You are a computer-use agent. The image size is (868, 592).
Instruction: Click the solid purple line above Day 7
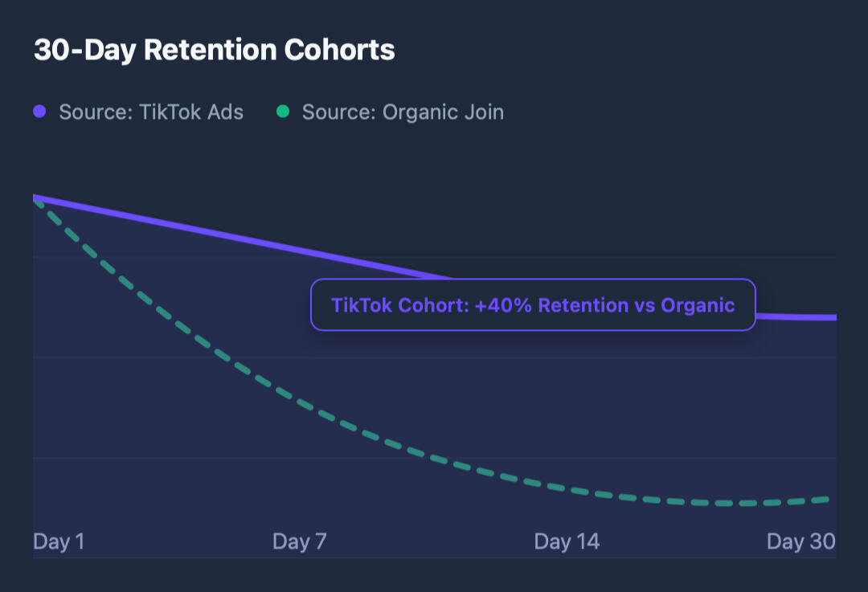click(x=300, y=251)
